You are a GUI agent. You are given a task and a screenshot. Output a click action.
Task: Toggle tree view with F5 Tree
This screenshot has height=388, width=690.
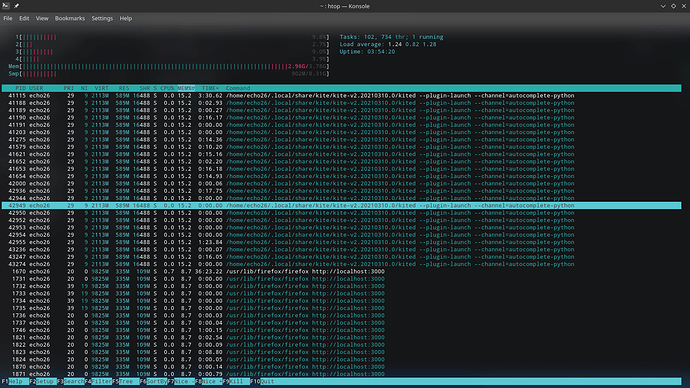(125, 381)
